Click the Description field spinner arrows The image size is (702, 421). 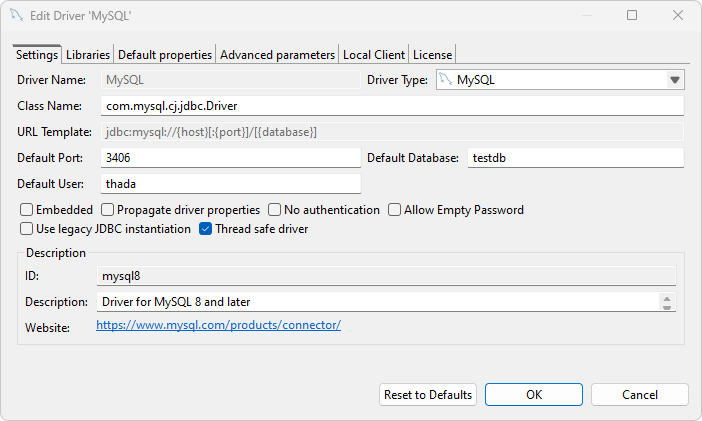667,301
